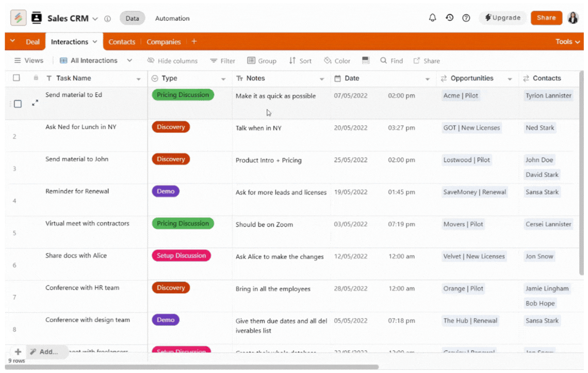Add a new table with plus icon
The height and width of the screenshot is (373, 588).
194,42
